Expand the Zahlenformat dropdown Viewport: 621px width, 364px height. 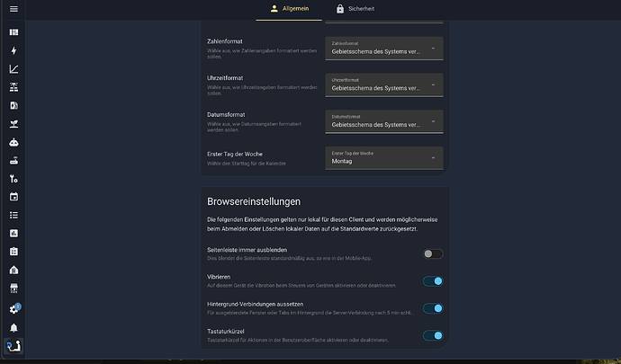click(383, 49)
